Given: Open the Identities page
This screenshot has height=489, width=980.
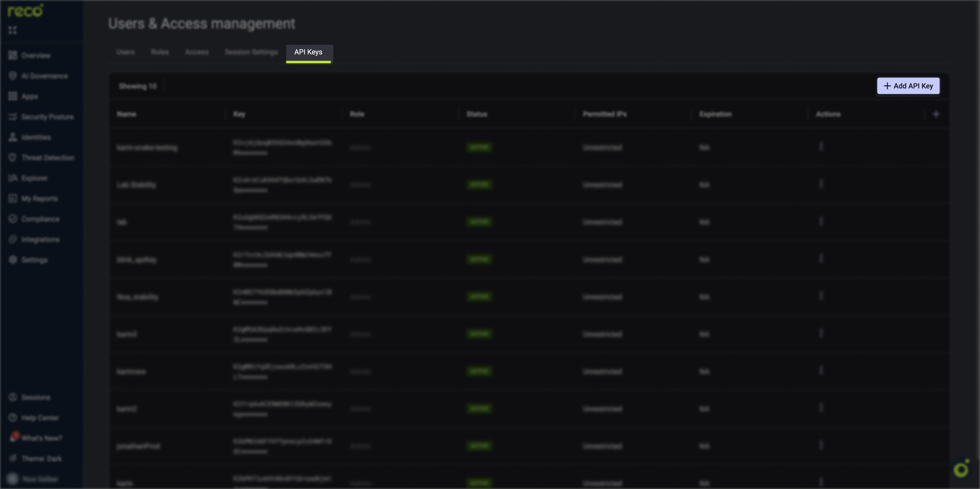Looking at the screenshot, I should (x=36, y=137).
